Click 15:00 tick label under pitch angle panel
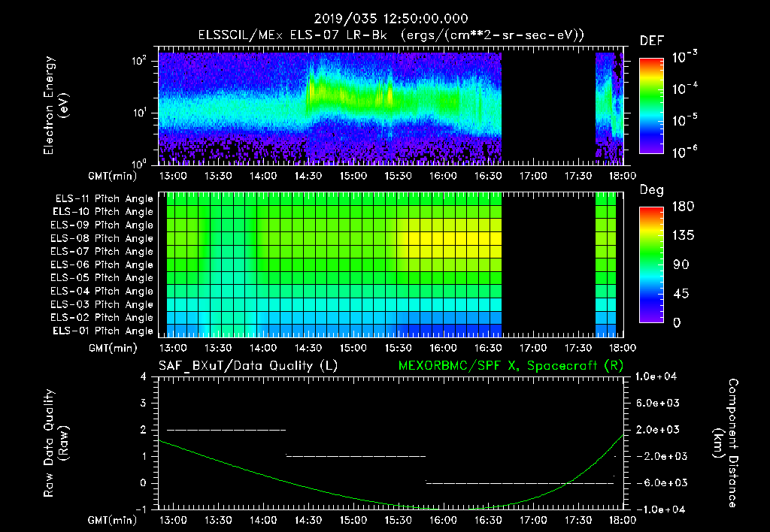Image resolution: width=770 pixels, height=532 pixels. point(353,348)
